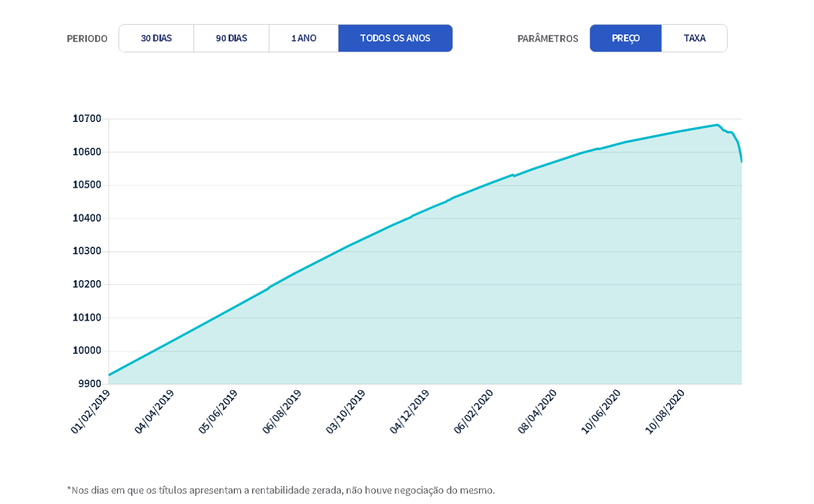Click x-axis date 06/08/2019
This screenshot has width=814, height=504.
click(x=282, y=412)
